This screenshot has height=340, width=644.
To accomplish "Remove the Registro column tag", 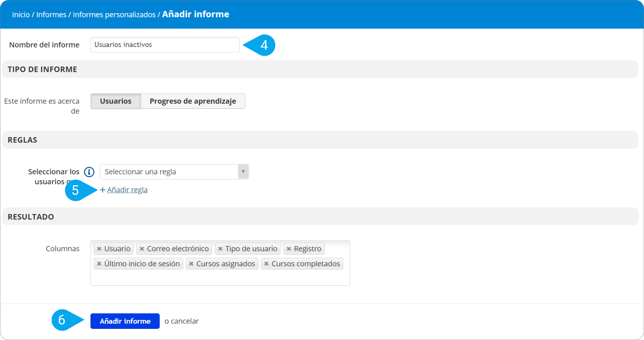I will click(x=289, y=249).
